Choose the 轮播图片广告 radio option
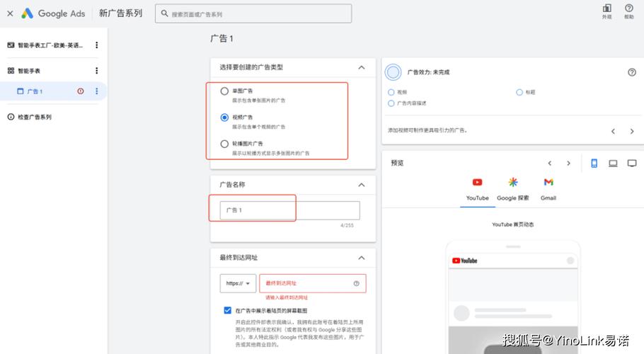The image size is (644, 354). 224,144
